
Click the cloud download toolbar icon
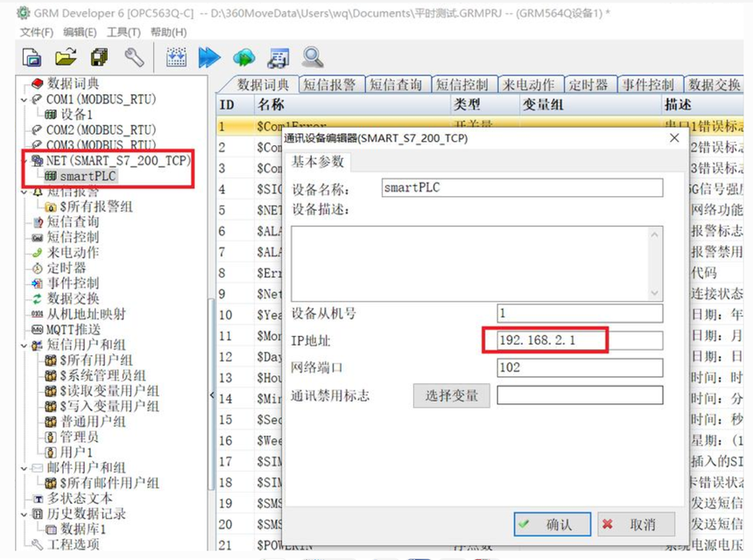(244, 58)
